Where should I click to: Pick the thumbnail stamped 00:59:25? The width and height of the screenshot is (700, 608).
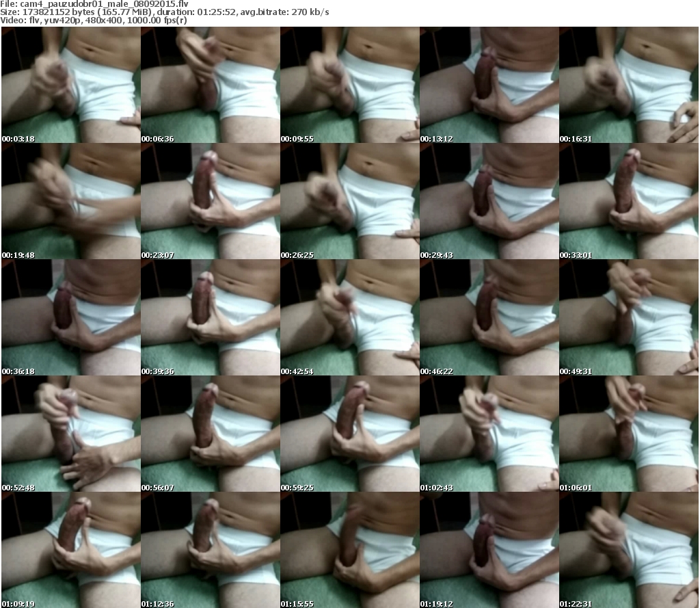tap(350, 434)
